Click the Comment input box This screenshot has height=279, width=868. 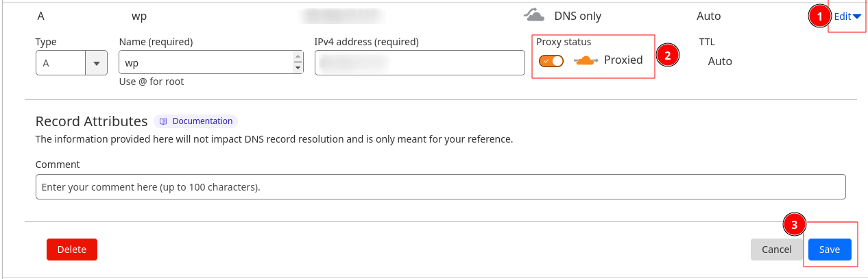point(440,186)
